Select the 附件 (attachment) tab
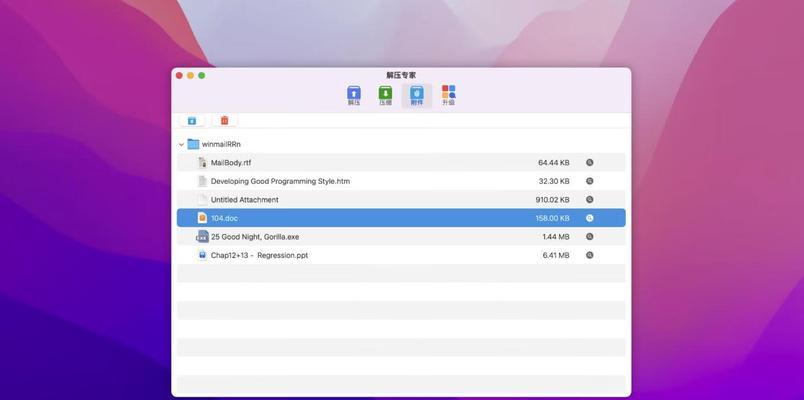804x400 pixels. point(417,95)
